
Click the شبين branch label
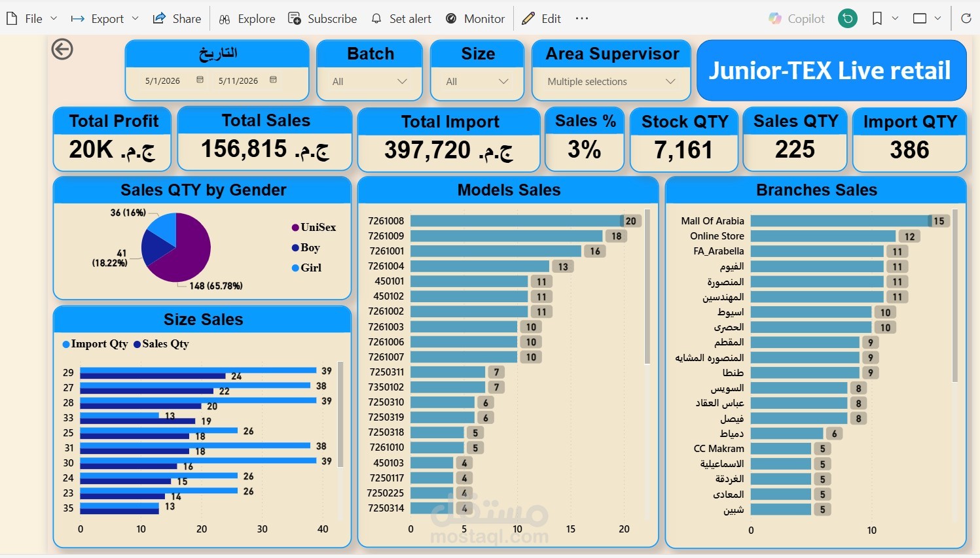click(x=734, y=510)
